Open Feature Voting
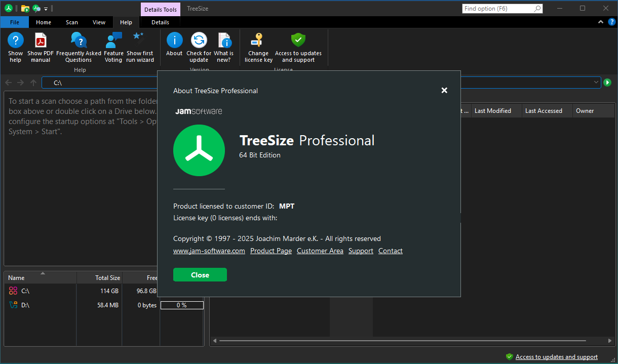618x364 pixels. (113, 48)
